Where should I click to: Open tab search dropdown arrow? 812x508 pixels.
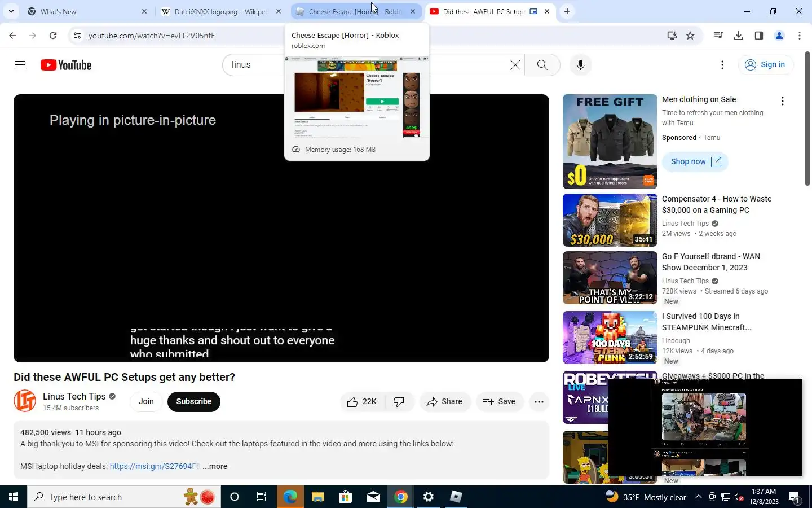11,11
